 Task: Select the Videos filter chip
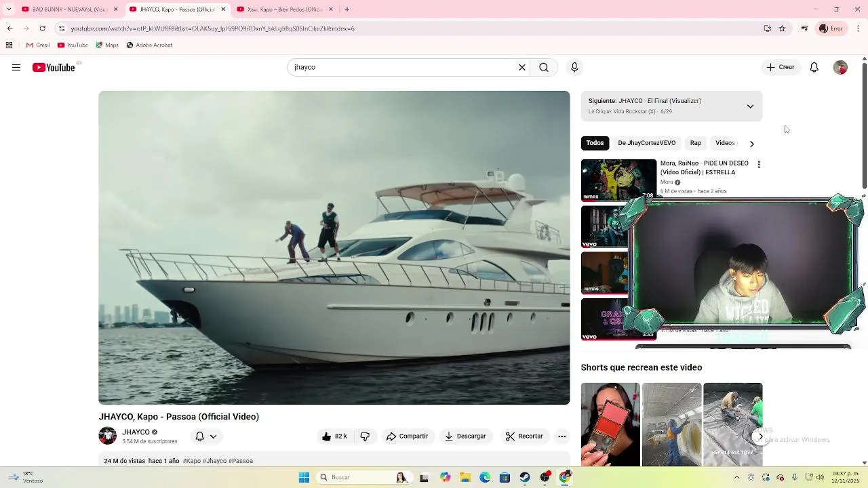(x=724, y=143)
